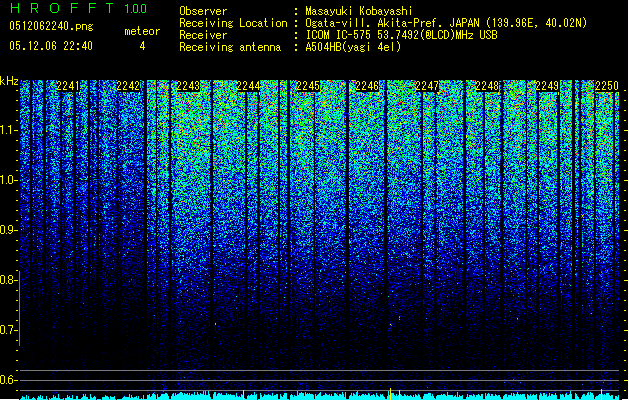629x400 pixels.
Task: Click the meteor label
Action: pos(142,31)
